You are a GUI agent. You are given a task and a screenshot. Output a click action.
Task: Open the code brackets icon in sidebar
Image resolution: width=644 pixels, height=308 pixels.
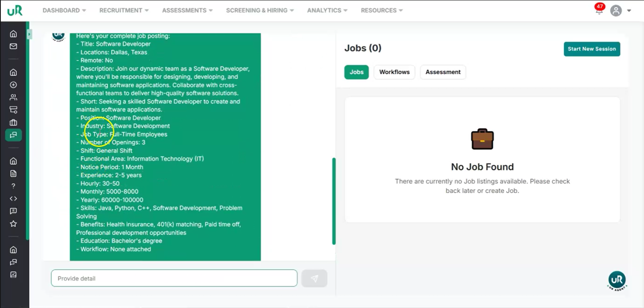(13, 199)
